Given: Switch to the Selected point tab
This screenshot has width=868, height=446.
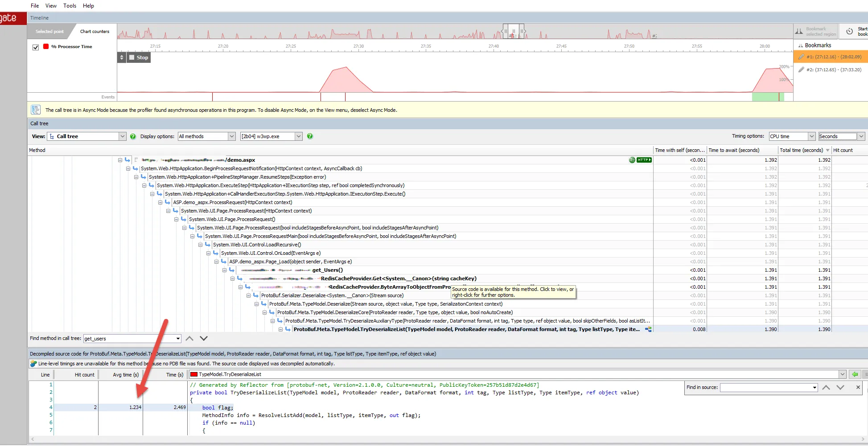Looking at the screenshot, I should [49, 32].
